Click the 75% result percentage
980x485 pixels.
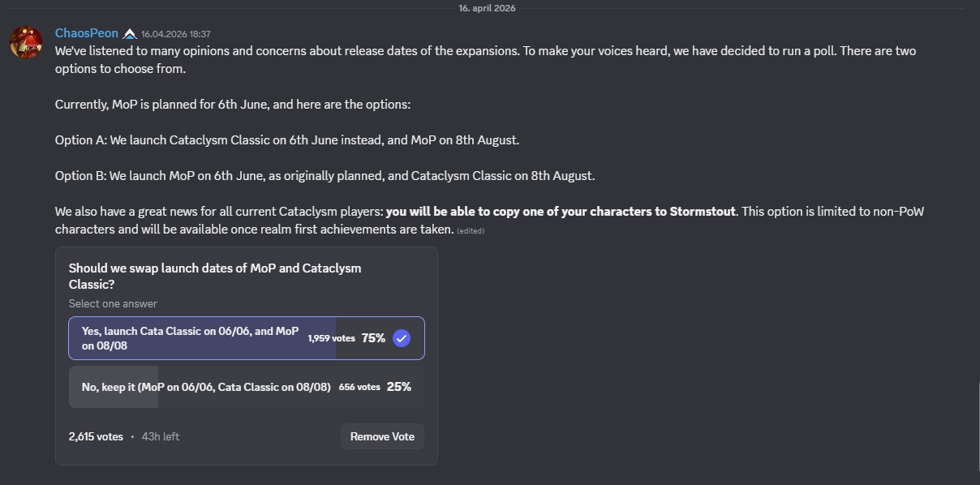coord(373,338)
